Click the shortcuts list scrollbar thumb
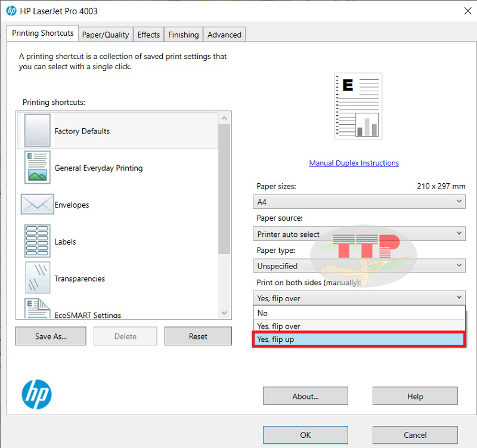 coord(225,189)
